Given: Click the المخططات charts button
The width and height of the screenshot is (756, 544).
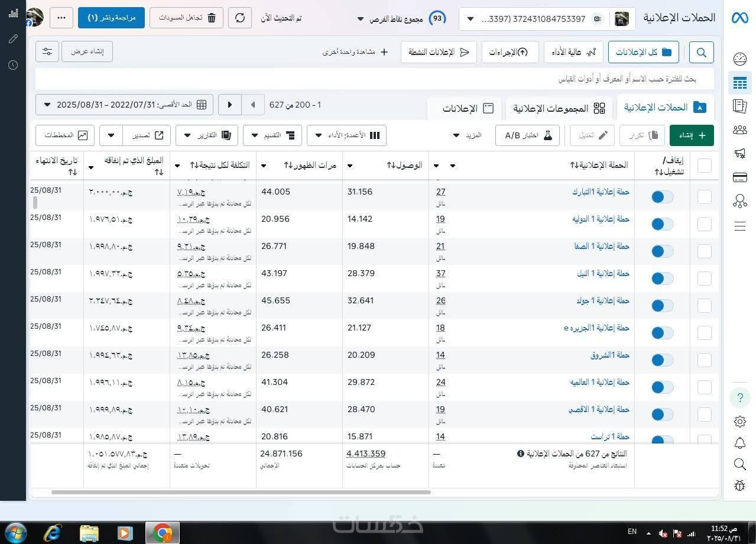Looking at the screenshot, I should tap(65, 135).
